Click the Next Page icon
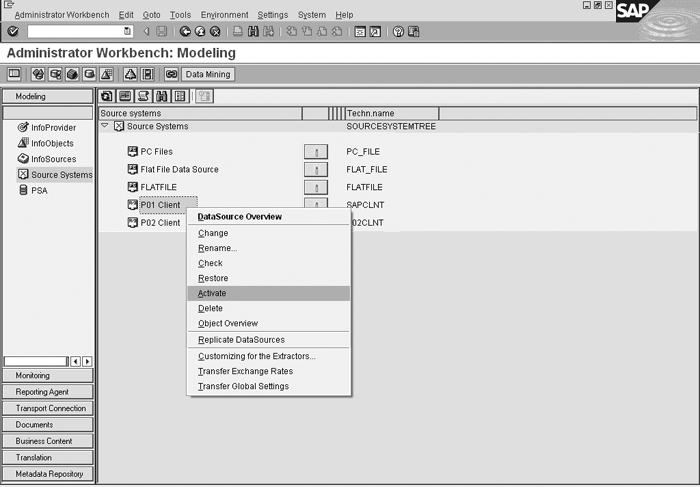 click(322, 31)
